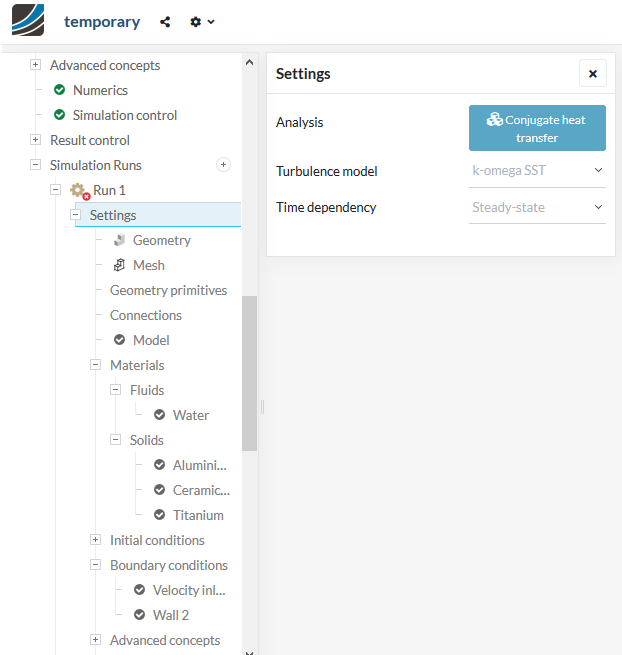Click the share project icon
The image size is (622, 655).
click(165, 21)
